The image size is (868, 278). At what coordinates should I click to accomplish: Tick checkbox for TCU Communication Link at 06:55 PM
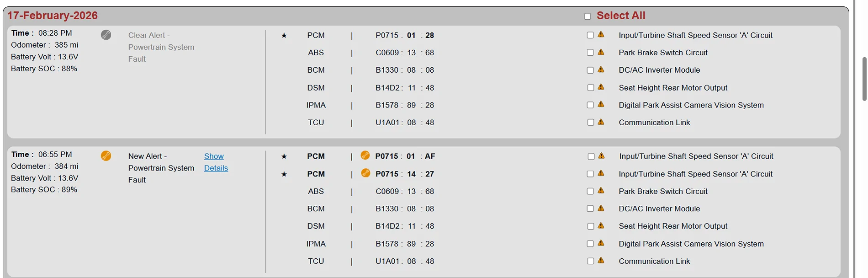590,261
